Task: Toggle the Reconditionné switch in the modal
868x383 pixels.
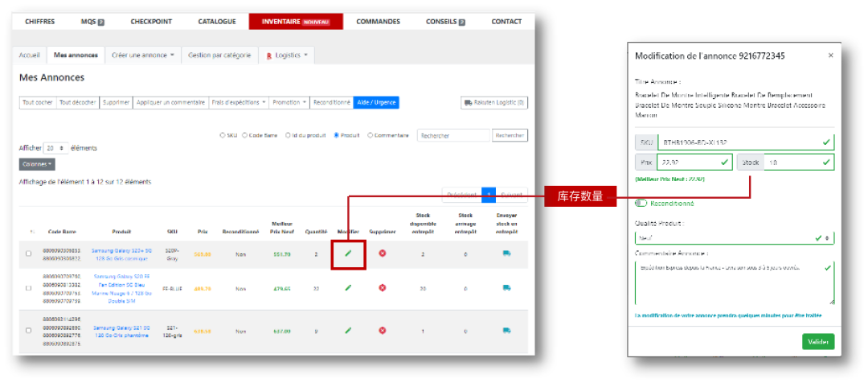Action: click(641, 204)
